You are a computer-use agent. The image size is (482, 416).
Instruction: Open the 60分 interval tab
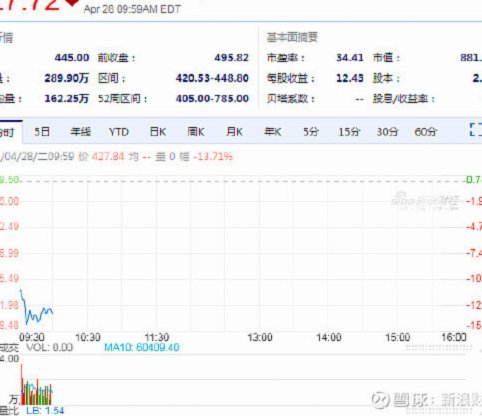[x=425, y=132]
